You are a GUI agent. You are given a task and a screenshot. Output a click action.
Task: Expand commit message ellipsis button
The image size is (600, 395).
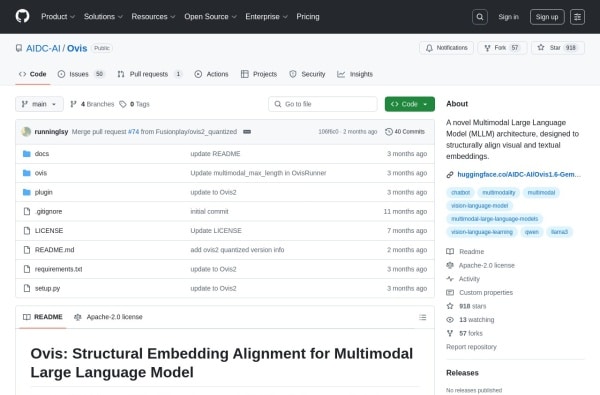click(x=247, y=132)
